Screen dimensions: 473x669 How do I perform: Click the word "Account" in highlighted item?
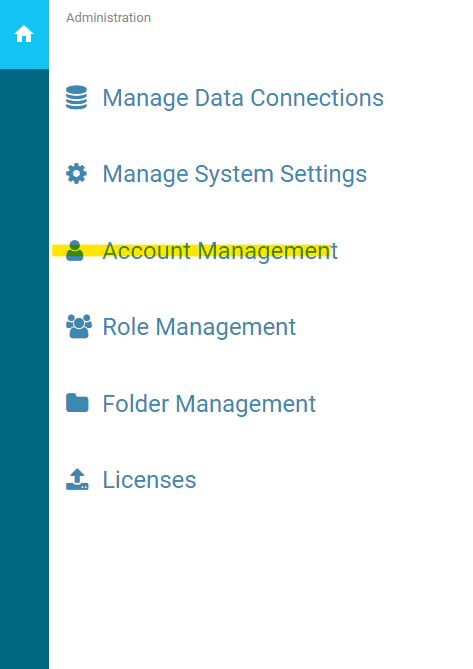[147, 251]
